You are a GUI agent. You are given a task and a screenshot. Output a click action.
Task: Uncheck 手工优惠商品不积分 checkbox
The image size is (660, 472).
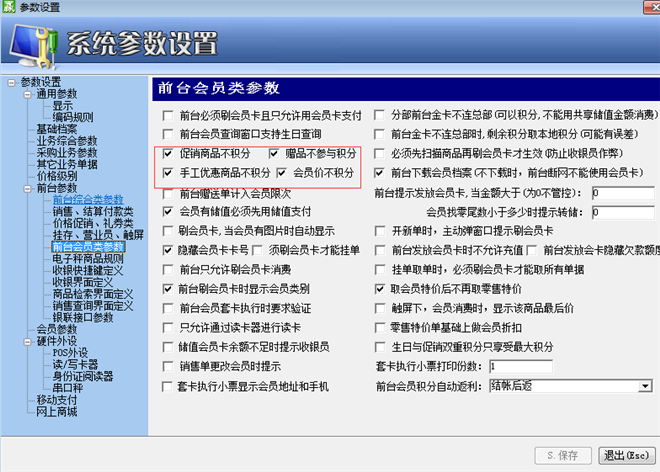coord(168,173)
